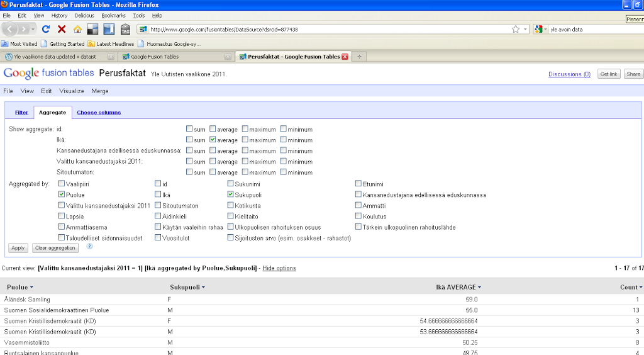Uncheck the Sukupuoli checkbox

(231, 194)
